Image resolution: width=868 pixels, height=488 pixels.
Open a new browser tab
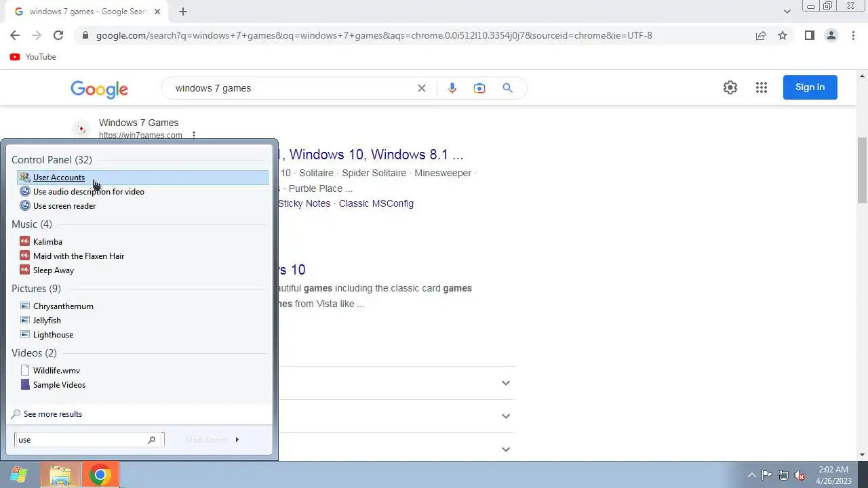pos(183,12)
